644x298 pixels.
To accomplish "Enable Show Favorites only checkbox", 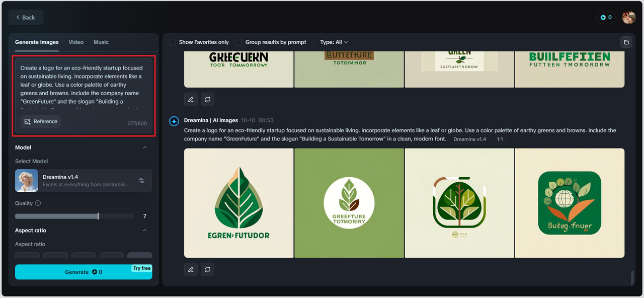I will click(173, 42).
